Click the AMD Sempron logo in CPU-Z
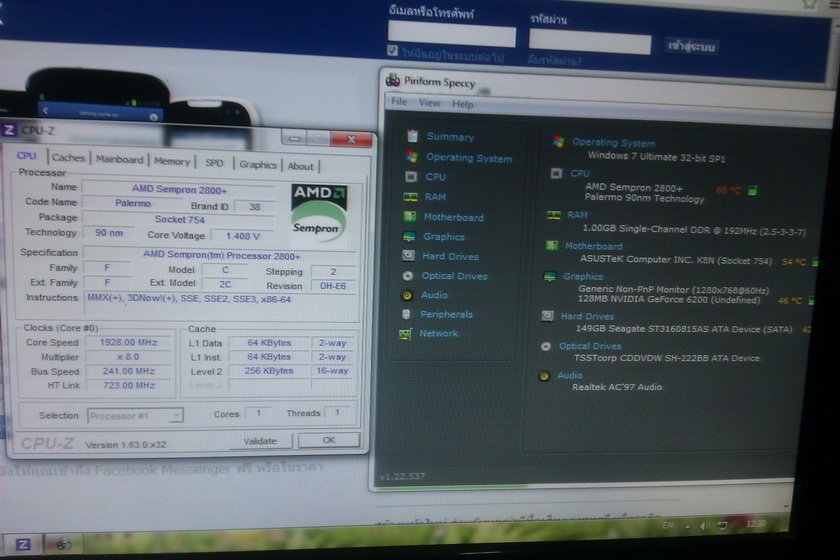Screen dimensions: 840x560 319,213
